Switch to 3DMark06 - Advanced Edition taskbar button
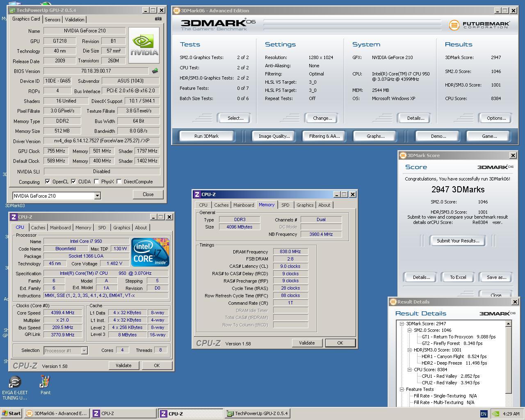Viewport: 525px width, 420px height. tap(57, 413)
